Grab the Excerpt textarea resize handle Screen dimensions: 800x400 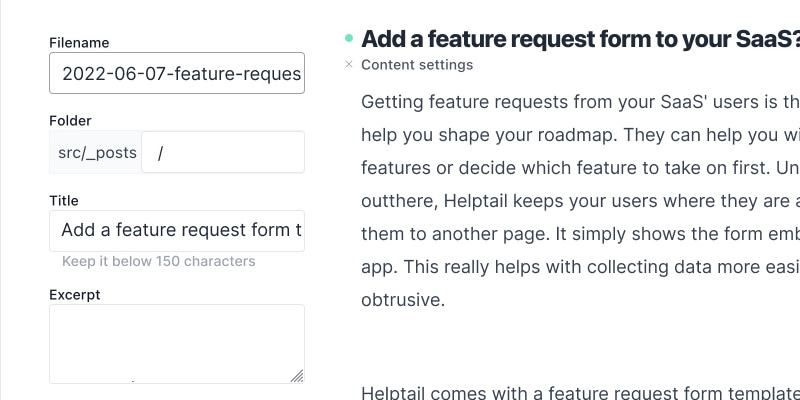297,376
